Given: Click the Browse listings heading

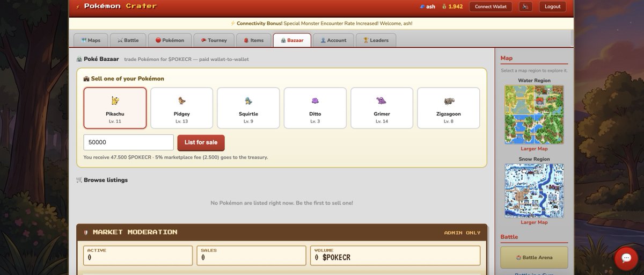Looking at the screenshot, I should [102, 180].
